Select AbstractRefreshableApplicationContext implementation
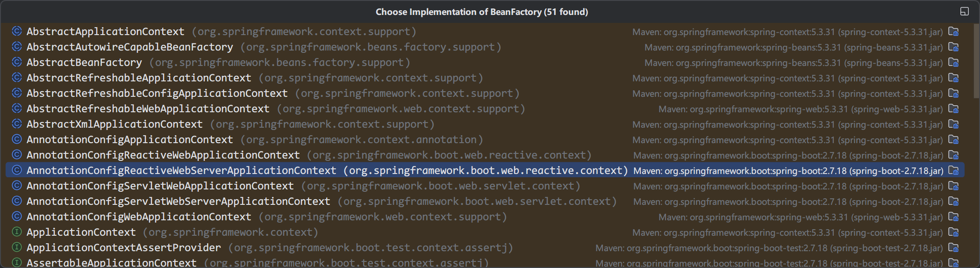The width and height of the screenshot is (980, 268). point(139,78)
